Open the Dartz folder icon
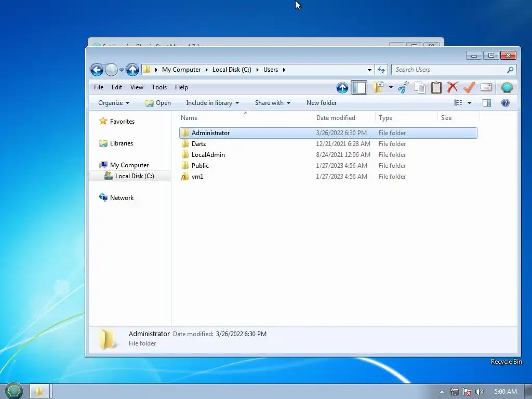532x399 pixels. click(x=185, y=144)
